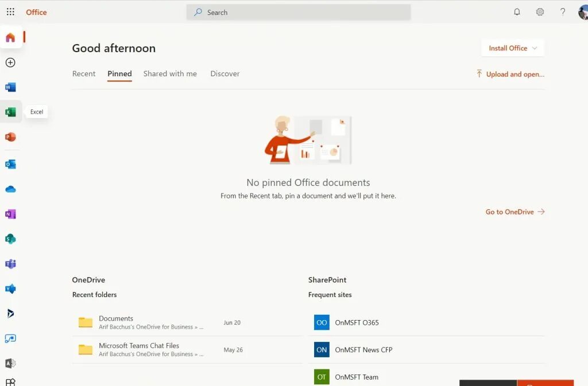Select the Word app icon

(10, 87)
